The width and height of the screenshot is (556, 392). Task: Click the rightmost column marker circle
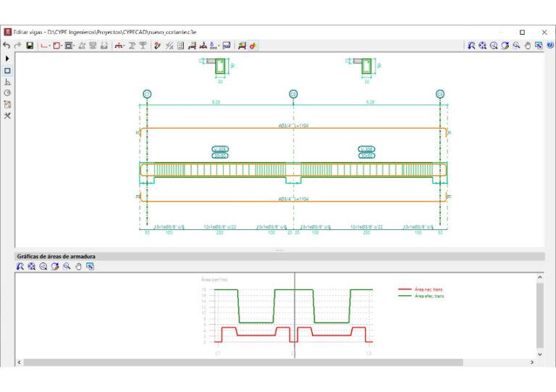tap(440, 94)
